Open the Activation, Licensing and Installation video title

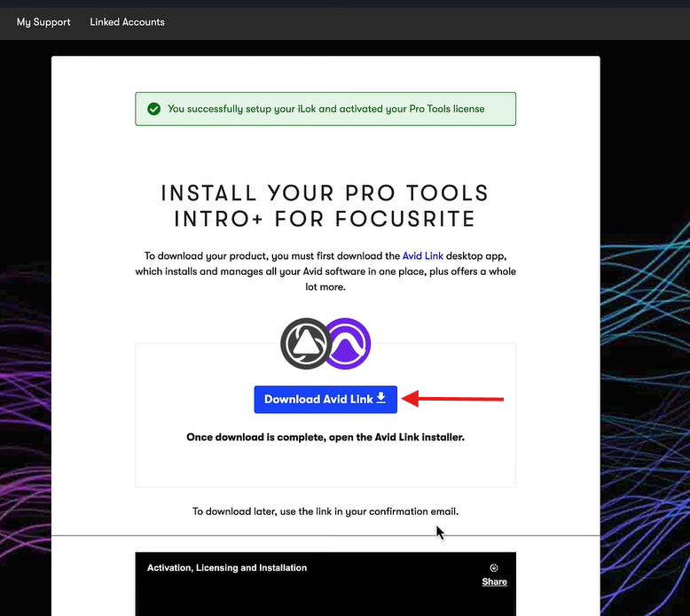coord(227,567)
